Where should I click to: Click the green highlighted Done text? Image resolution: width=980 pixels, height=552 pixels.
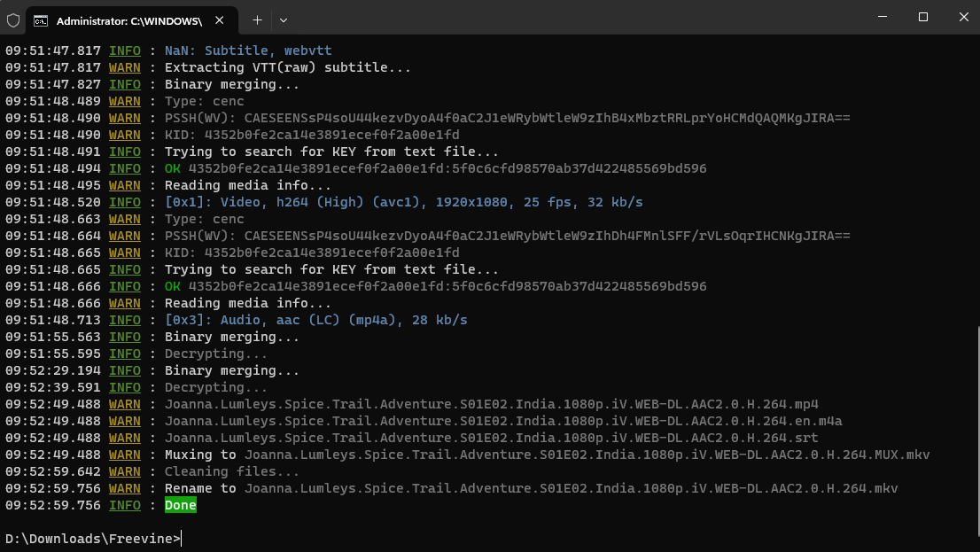point(181,505)
